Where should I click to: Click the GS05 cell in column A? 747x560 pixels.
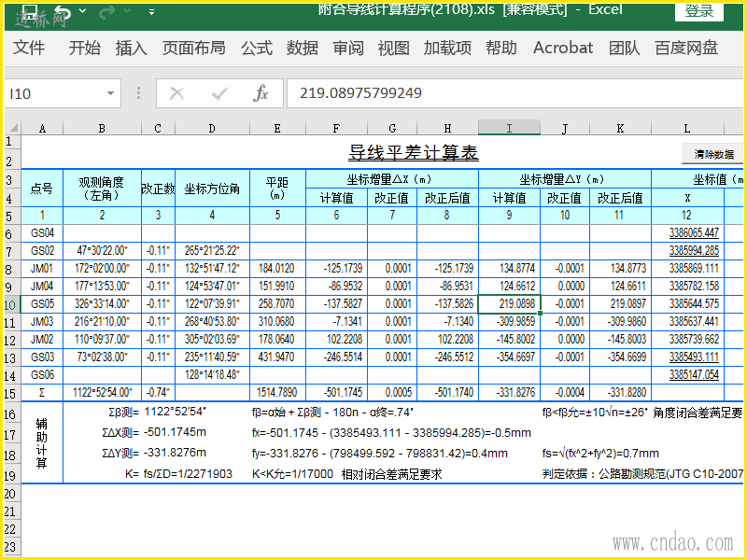click(x=42, y=304)
